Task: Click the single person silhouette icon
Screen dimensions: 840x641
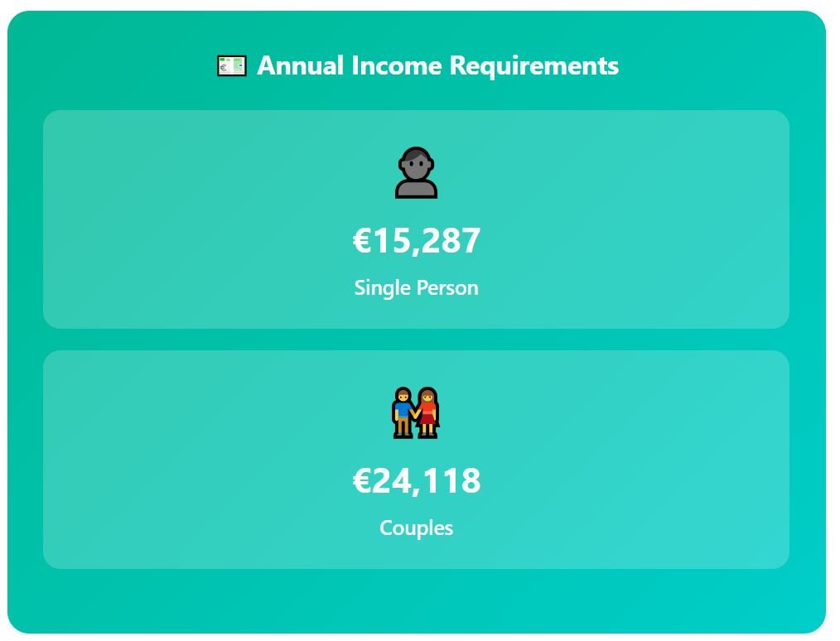Action: click(416, 172)
